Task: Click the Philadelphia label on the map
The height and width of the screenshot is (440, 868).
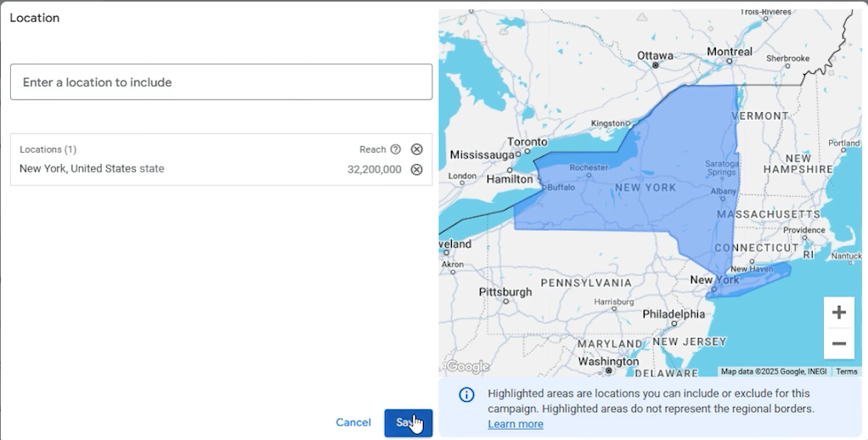Action: click(674, 314)
